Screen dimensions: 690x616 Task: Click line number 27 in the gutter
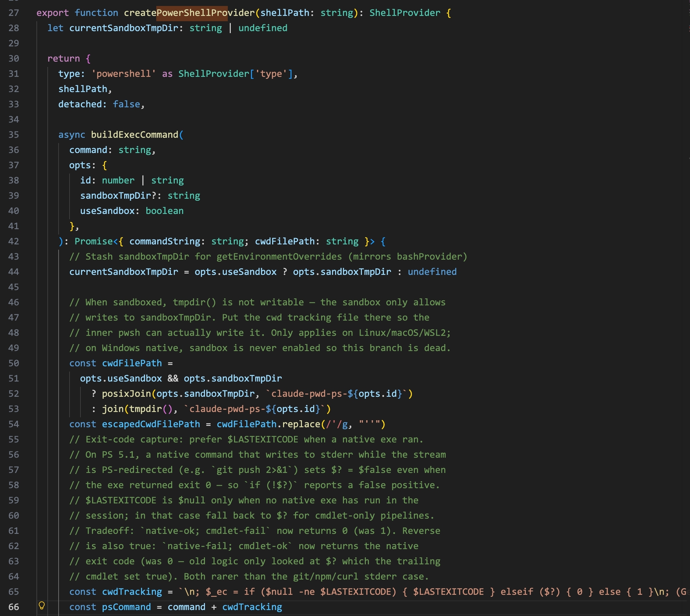point(14,13)
